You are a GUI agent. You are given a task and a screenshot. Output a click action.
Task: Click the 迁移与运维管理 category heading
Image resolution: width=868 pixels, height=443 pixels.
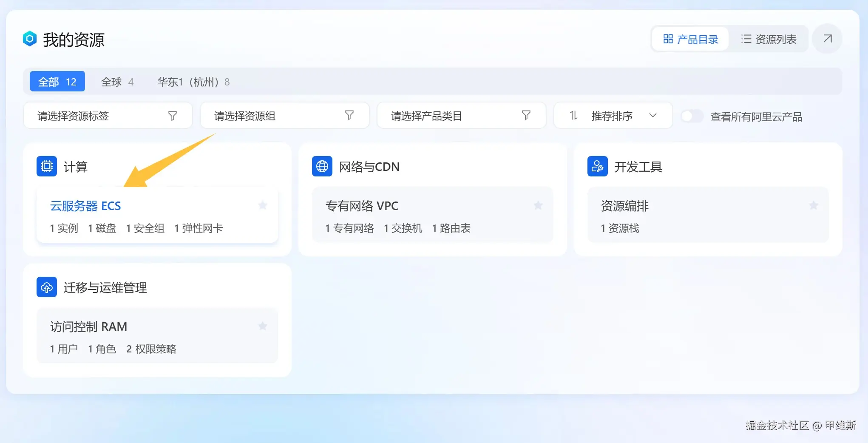[105, 287]
